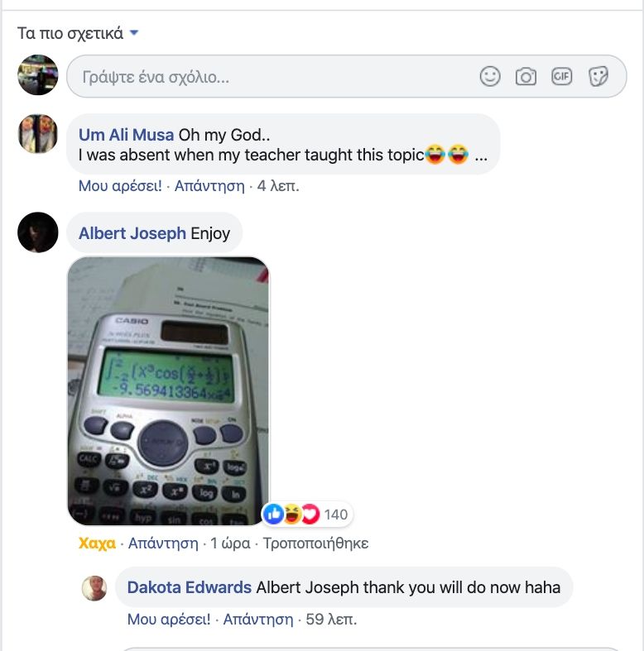Open the Casio calculator photo thumbnail
Image resolution: width=644 pixels, height=651 pixels.
pos(168,391)
